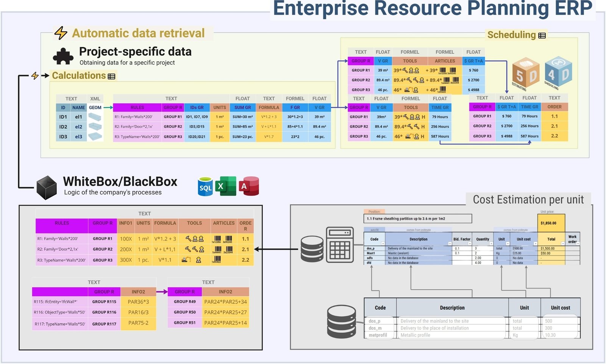The width and height of the screenshot is (606, 364).
Task: Click the 5D Estimating cube icon
Action: [x=526, y=74]
